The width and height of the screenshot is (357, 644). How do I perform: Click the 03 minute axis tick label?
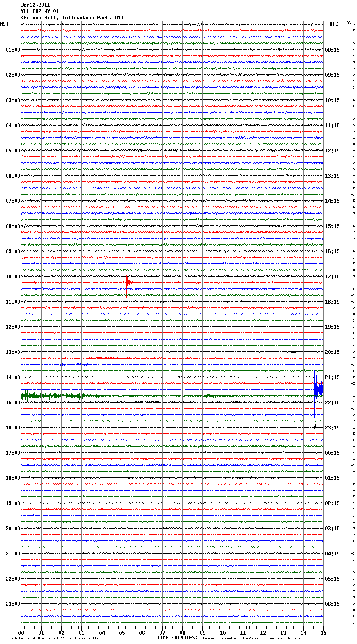tap(81, 633)
